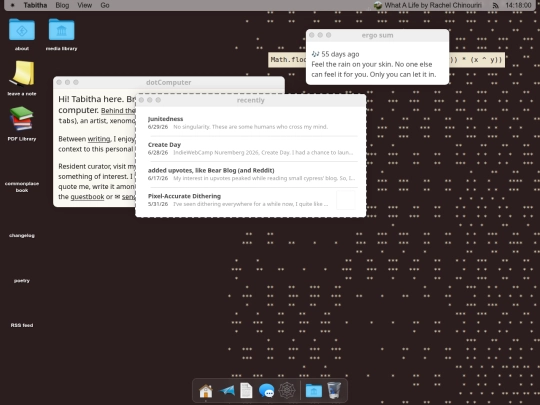Click the 5/31/26 date under Pixel-Accurate Dithering
The height and width of the screenshot is (405, 540).
(x=158, y=204)
